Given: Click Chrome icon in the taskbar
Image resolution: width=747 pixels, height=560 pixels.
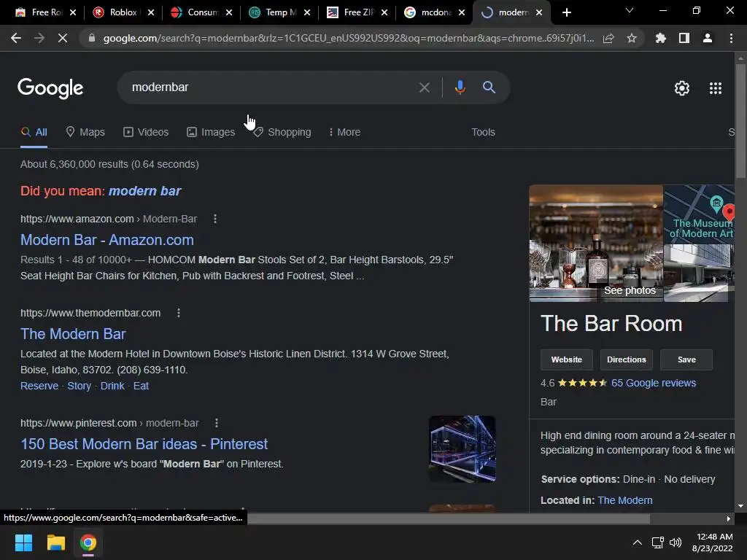Looking at the screenshot, I should (88, 542).
